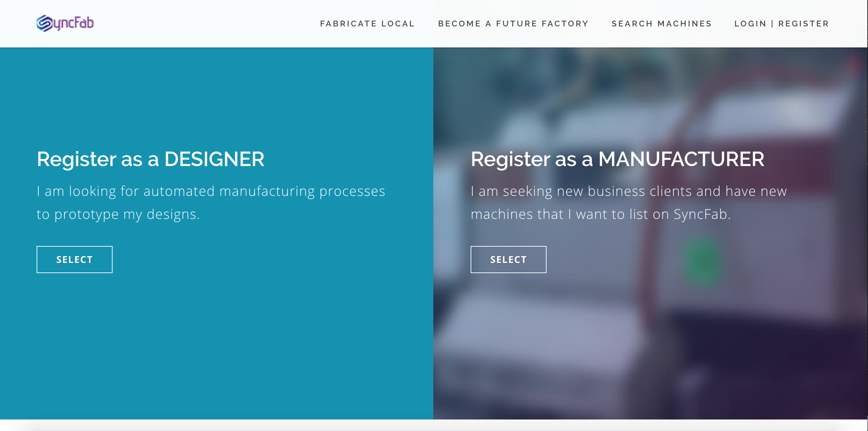This screenshot has width=868, height=431.
Task: Click the white header bar empty area
Action: pos(203,24)
